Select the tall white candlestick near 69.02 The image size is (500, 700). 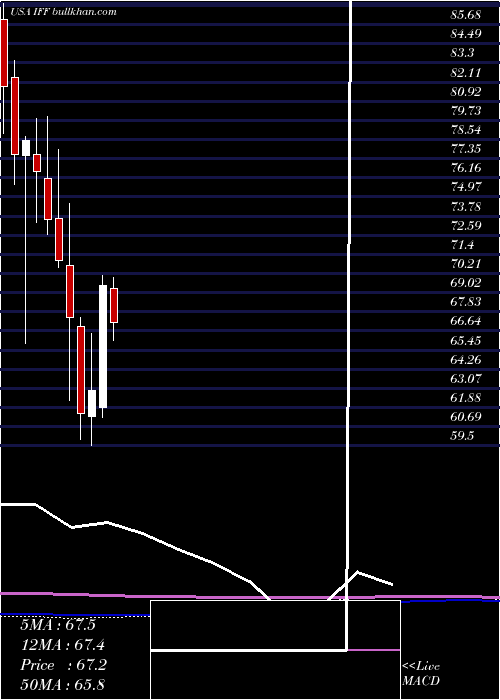click(103, 346)
